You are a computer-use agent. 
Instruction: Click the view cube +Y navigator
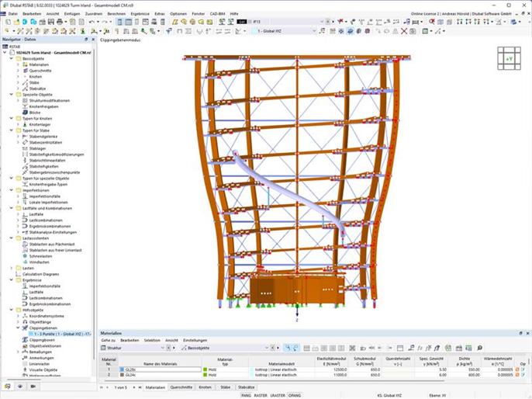click(x=509, y=58)
